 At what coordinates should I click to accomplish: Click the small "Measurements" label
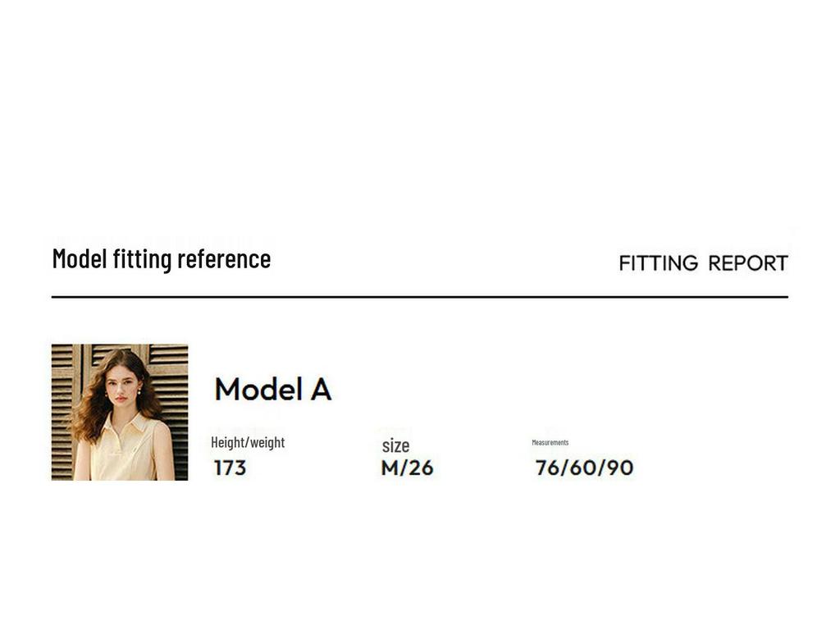(x=550, y=442)
